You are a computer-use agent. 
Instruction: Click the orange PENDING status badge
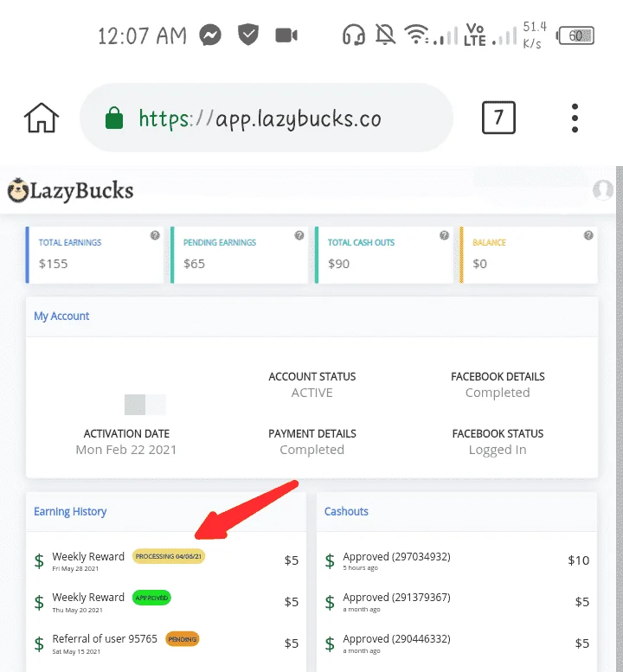pos(183,639)
